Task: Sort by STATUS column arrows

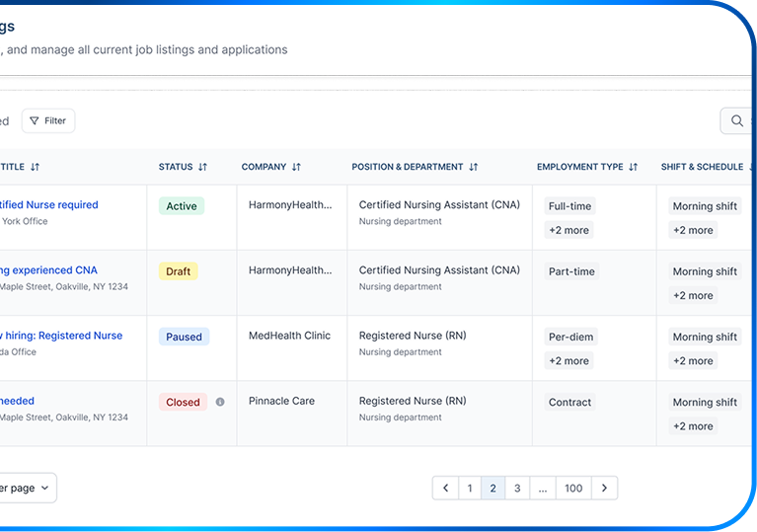Action: (202, 167)
